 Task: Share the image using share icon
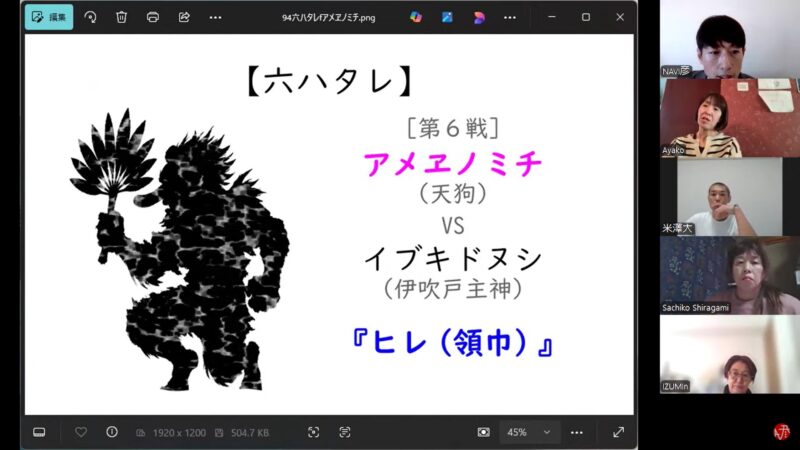click(184, 17)
